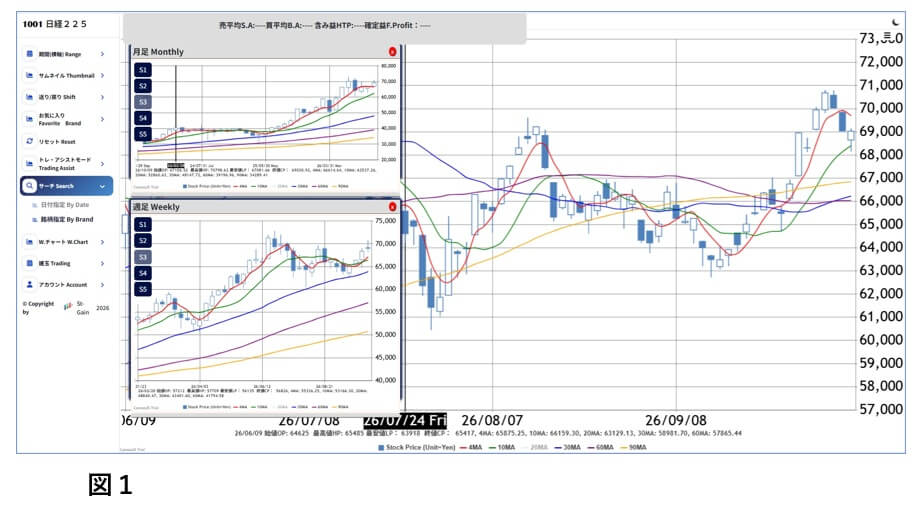Click the 26/08/07 date axis label
The image size is (917, 505).
(x=492, y=420)
